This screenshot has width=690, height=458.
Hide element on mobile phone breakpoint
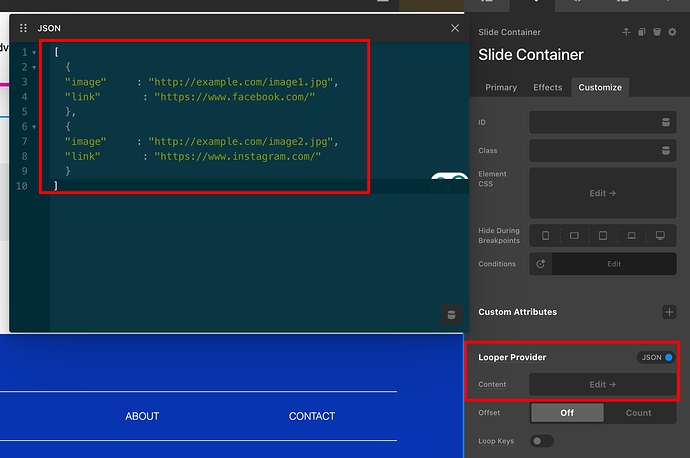(546, 236)
